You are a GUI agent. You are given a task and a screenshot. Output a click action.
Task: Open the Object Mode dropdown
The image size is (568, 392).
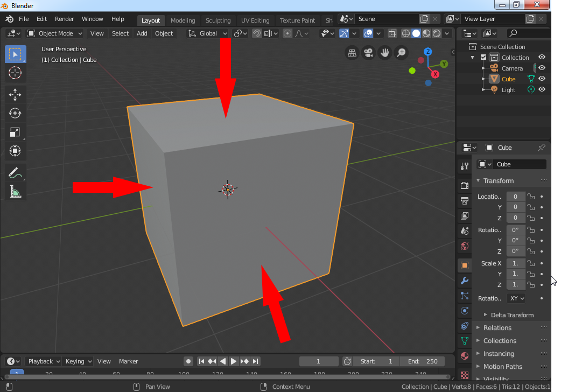55,33
